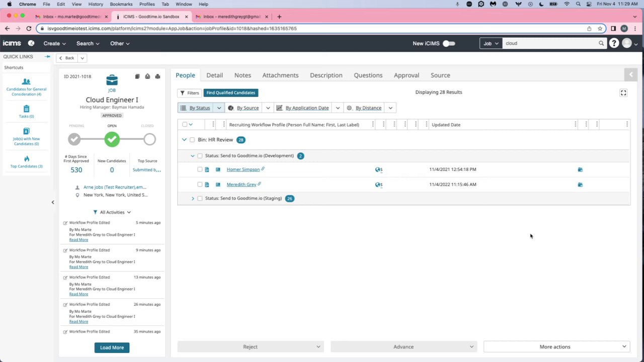This screenshot has height=362, width=644.
Task: Open the More actions dropdown
Action: (x=557, y=347)
